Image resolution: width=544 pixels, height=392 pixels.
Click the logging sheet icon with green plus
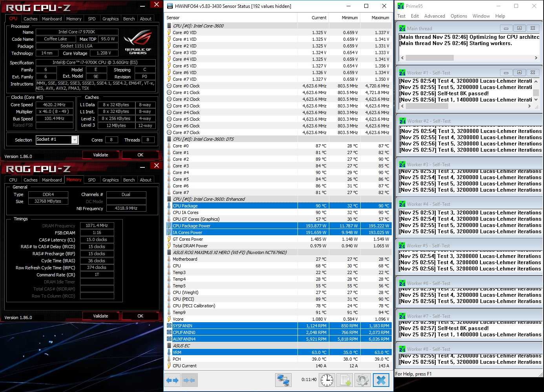pyautogui.click(x=345, y=380)
